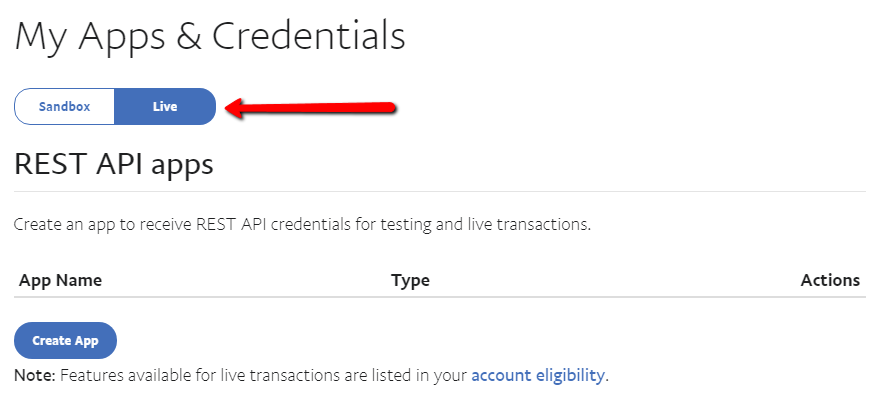Click the My Apps & Credentials heading
This screenshot has width=876, height=401.
pos(210,37)
